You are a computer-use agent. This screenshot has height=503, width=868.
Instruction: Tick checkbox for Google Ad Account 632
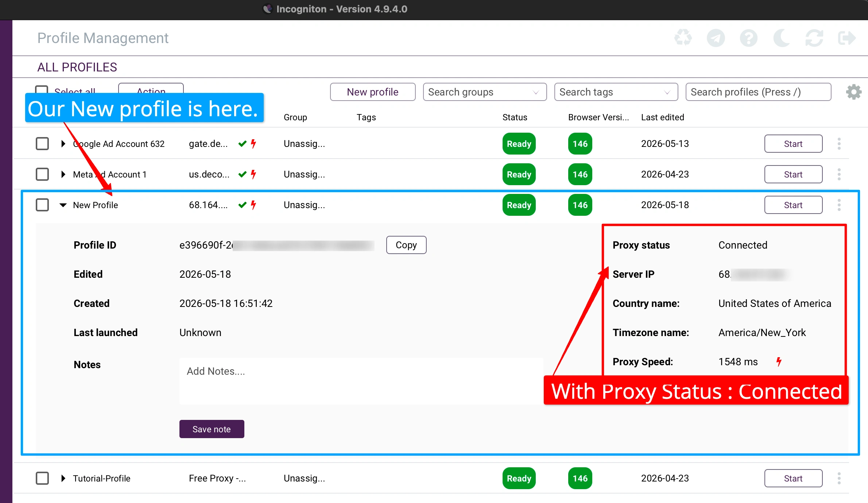click(42, 144)
